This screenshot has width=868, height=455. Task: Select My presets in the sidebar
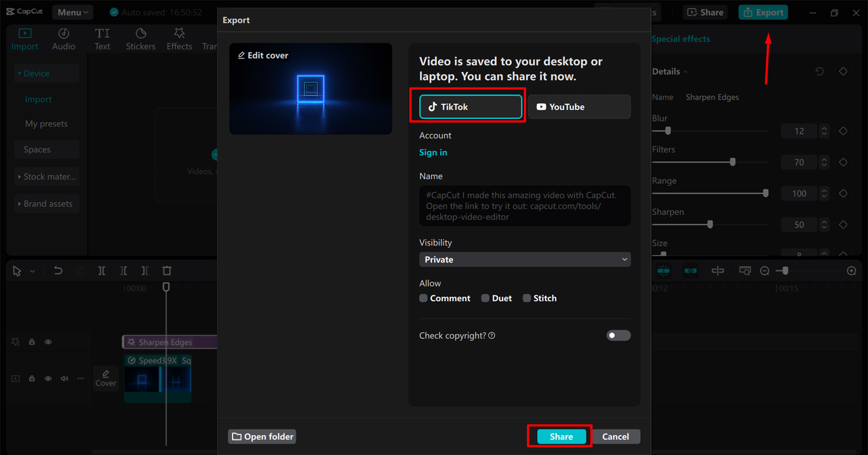point(47,123)
